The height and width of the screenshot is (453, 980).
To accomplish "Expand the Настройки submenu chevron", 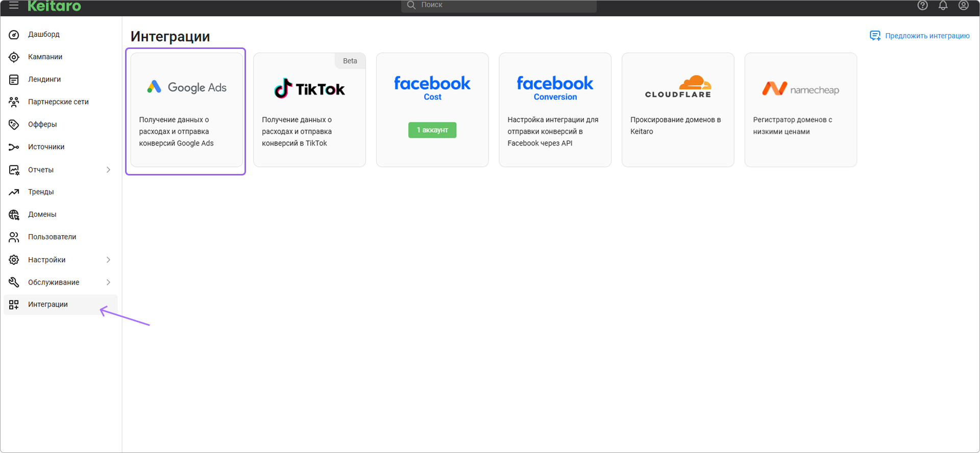I will [108, 260].
